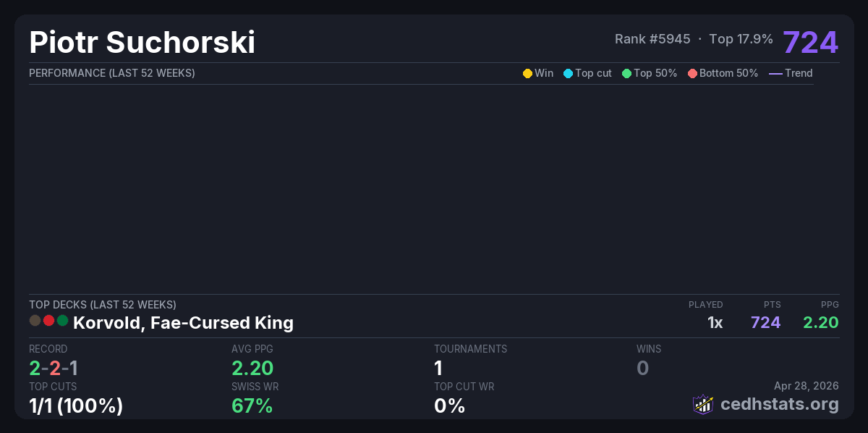This screenshot has width=868, height=433.
Task: Click the Rank #5945 text
Action: [x=652, y=39]
